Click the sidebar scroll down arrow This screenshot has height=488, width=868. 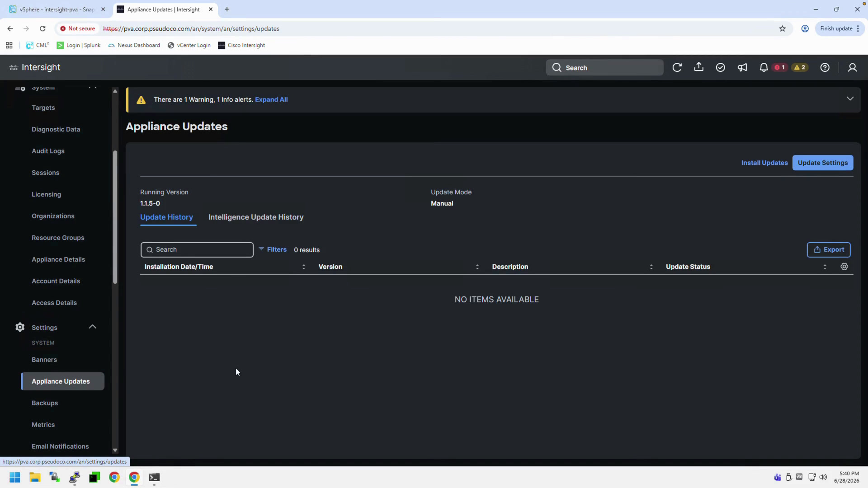[115, 450]
